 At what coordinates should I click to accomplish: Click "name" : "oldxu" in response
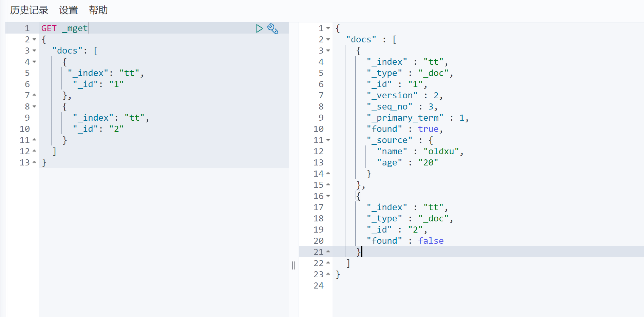click(418, 152)
